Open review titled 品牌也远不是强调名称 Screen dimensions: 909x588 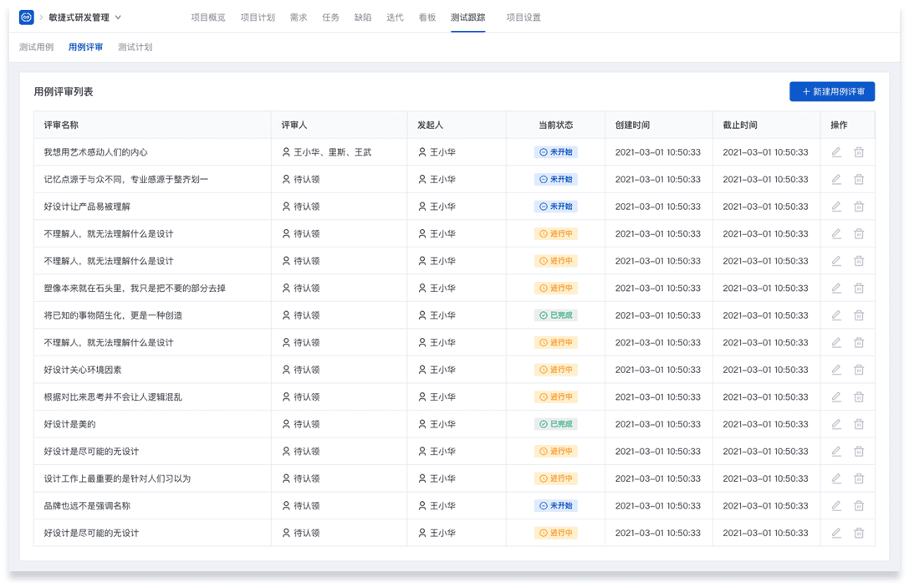click(87, 506)
